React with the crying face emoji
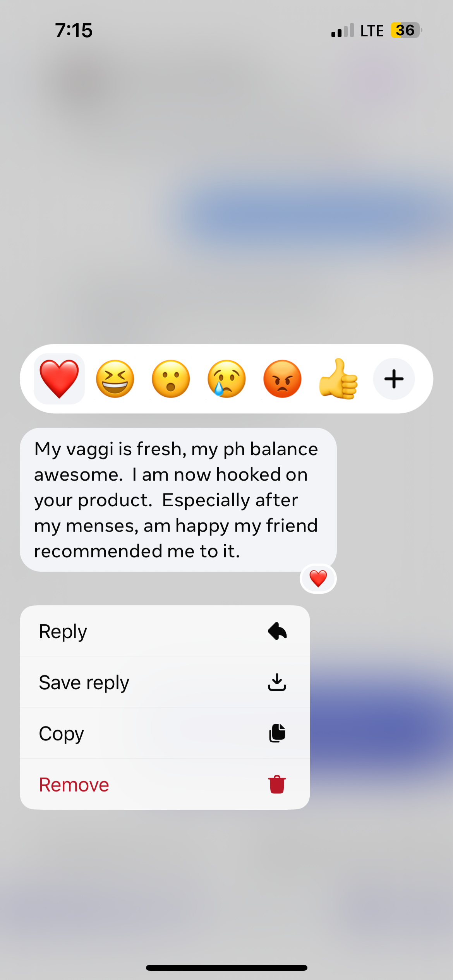The height and width of the screenshot is (980, 453). 226,379
